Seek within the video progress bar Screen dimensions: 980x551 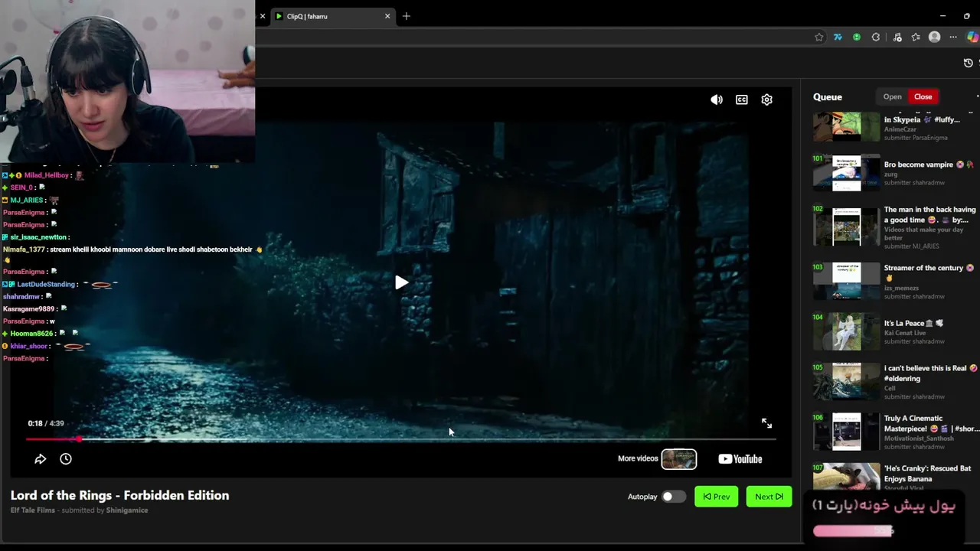click(x=400, y=439)
